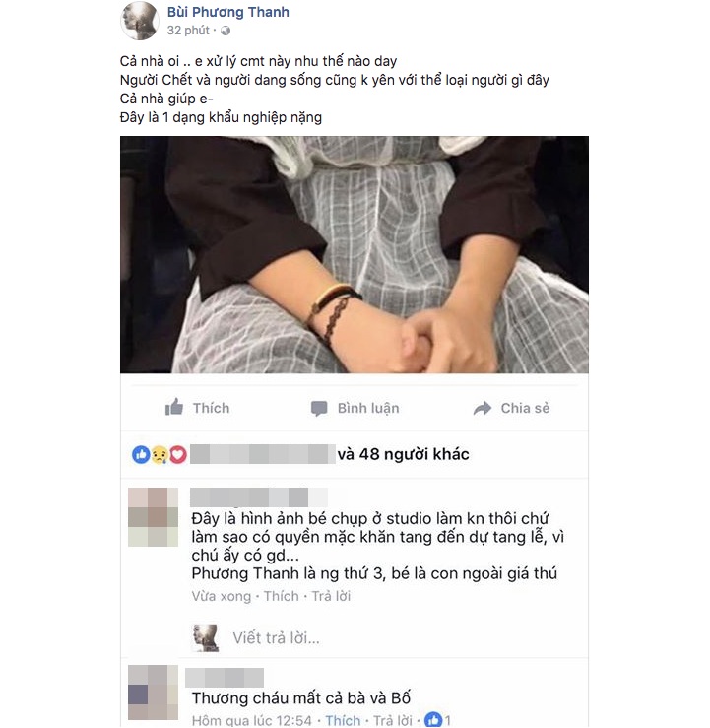Click Thích under Thương cháu comment

(x=343, y=720)
